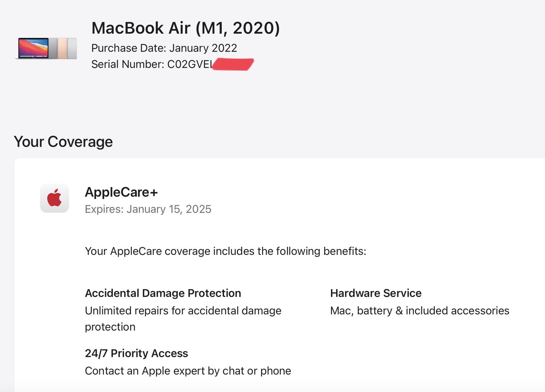Click the partial serial number C02GVEI
The width and height of the screenshot is (545, 392).
[189, 64]
